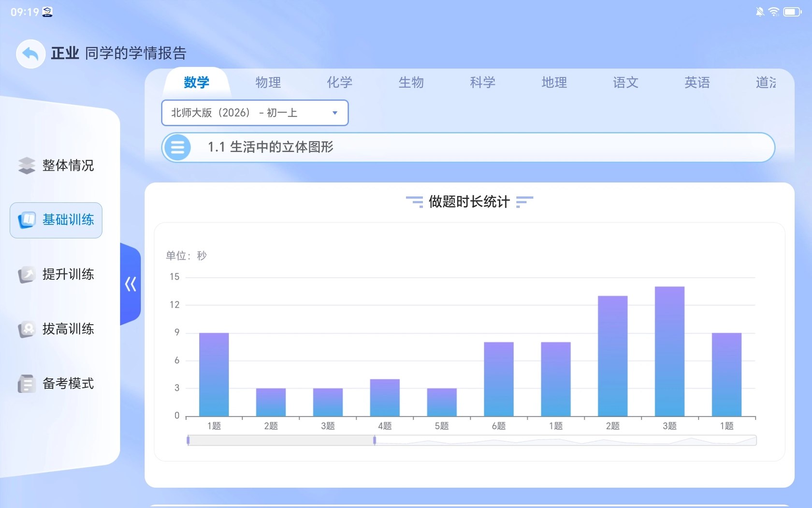The height and width of the screenshot is (508, 812).
Task: Open textbook dropdown 北师大版 (2026) - 初一上
Action: click(255, 113)
